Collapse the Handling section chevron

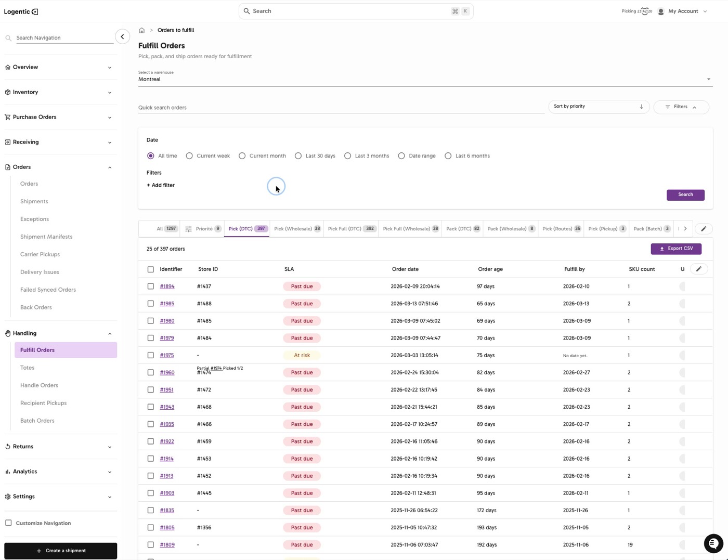[110, 333]
